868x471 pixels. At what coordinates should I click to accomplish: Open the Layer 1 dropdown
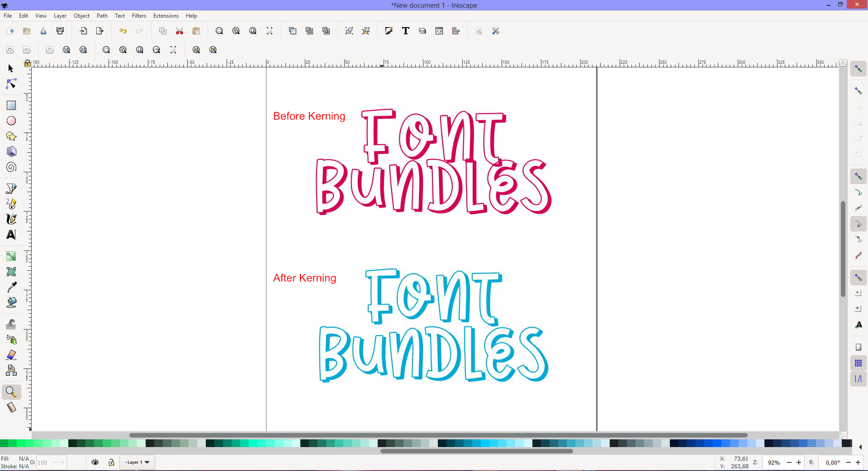(x=138, y=462)
